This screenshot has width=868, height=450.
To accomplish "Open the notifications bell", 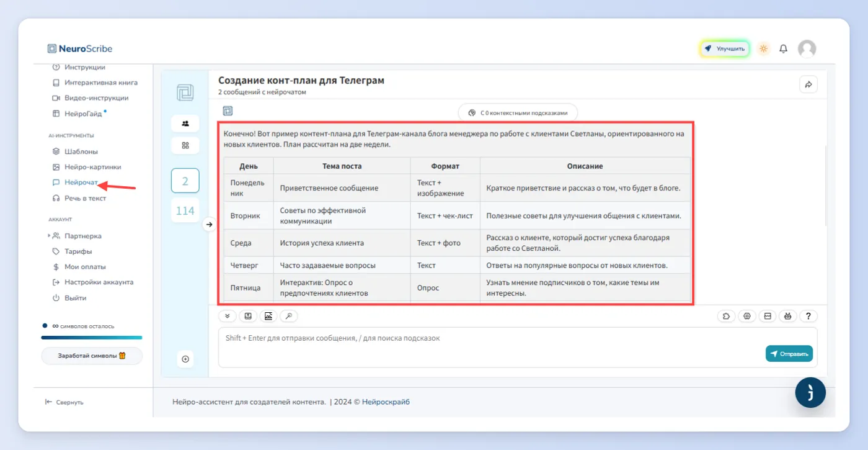I will 784,48.
